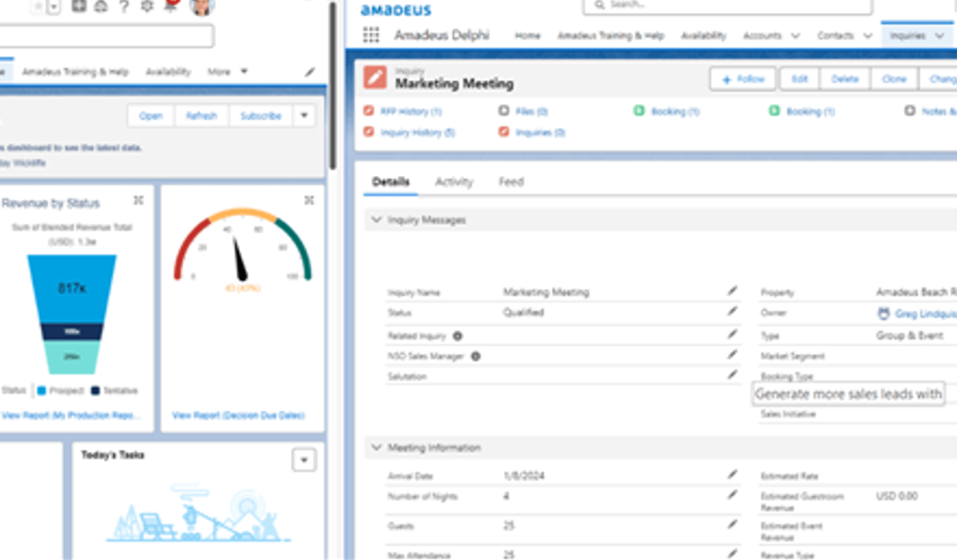Open the notifications bell
957x560 pixels.
pos(171,5)
